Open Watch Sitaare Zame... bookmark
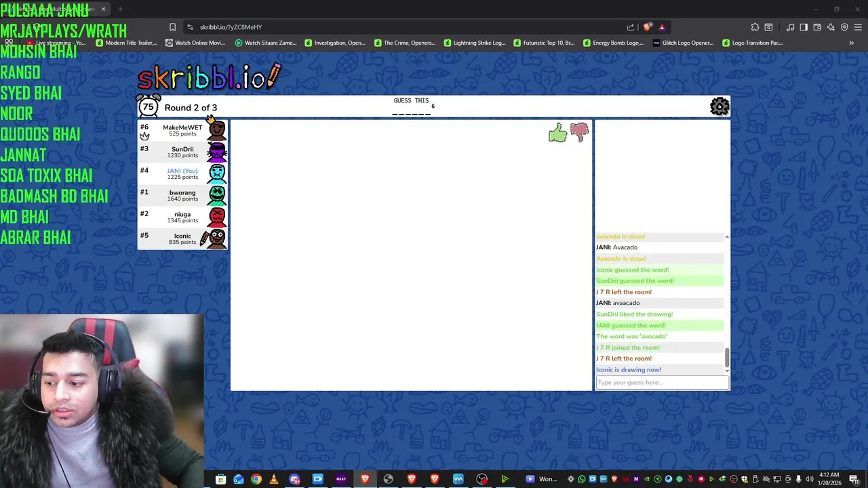The image size is (868, 488). pyautogui.click(x=266, y=43)
